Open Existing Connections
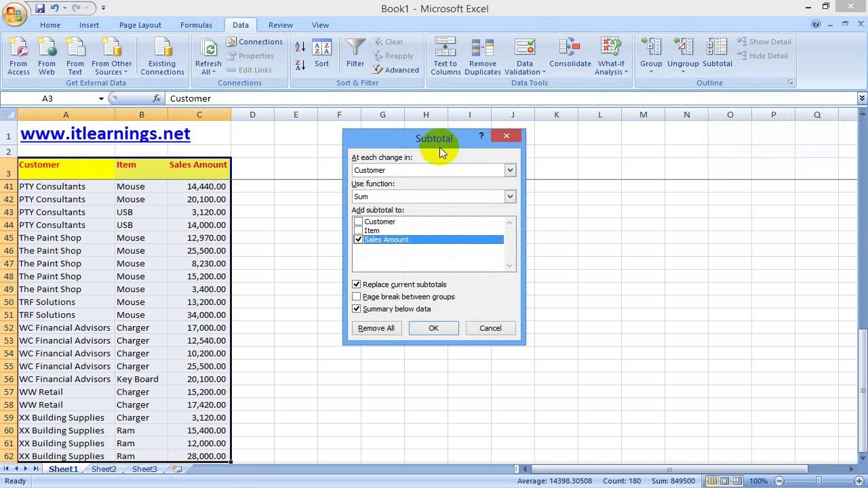Viewport: 868px width, 488px height. [162, 56]
